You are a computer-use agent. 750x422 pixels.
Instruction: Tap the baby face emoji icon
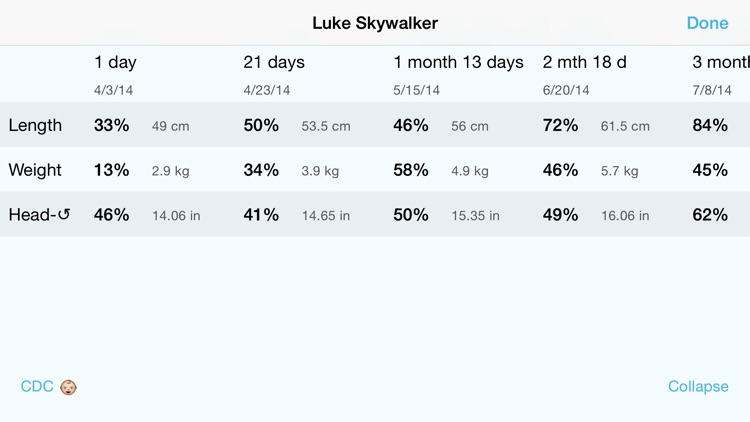pyautogui.click(x=68, y=387)
